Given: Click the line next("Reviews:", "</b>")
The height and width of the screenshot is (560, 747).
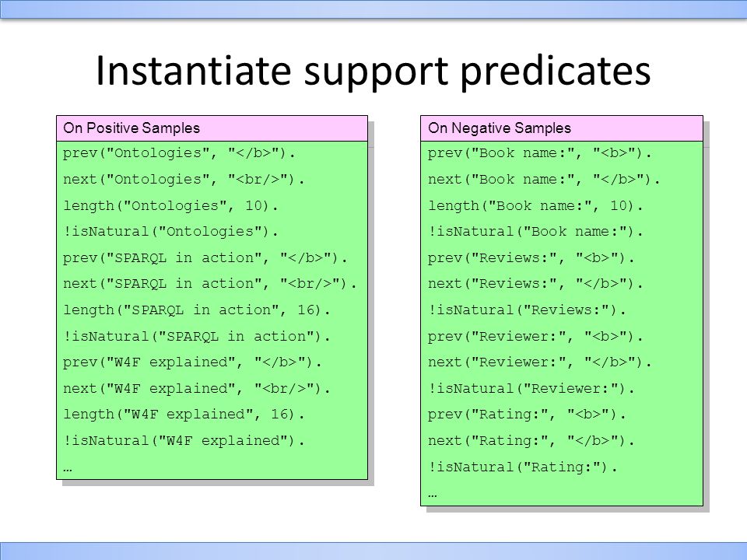Looking at the screenshot, I should (535, 285).
